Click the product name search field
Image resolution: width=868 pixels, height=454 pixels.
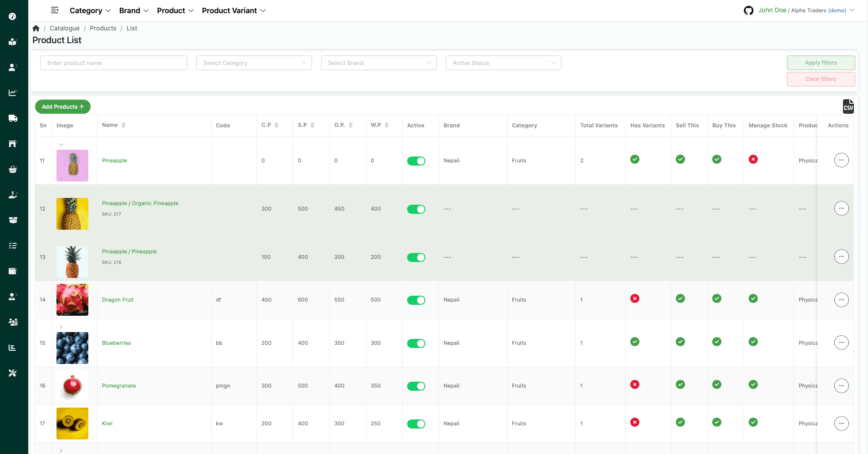click(x=113, y=63)
